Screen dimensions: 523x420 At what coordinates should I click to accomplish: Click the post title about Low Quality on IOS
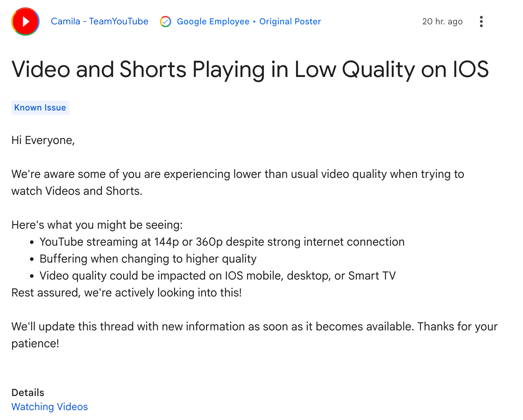tap(250, 69)
